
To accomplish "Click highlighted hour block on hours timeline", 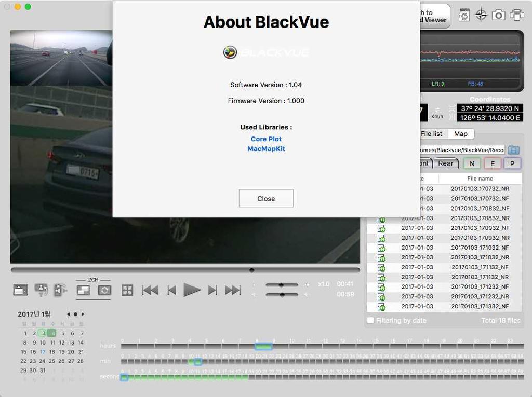I will tap(263, 346).
